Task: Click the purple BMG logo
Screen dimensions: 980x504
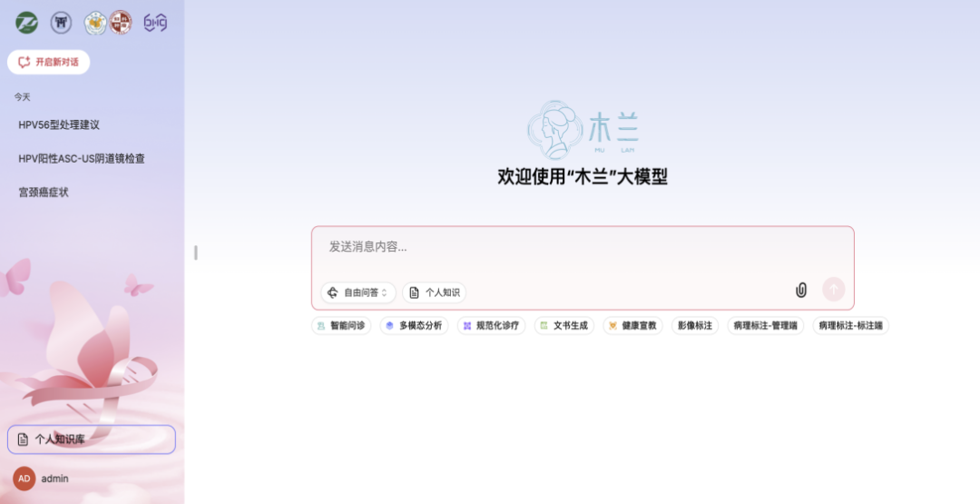Action: [155, 23]
